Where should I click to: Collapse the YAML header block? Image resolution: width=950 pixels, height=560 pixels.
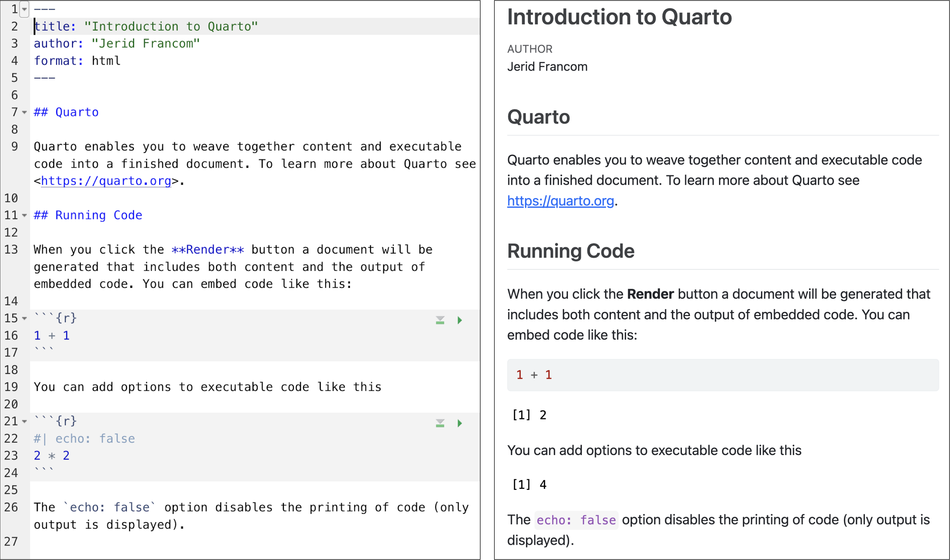(x=24, y=9)
